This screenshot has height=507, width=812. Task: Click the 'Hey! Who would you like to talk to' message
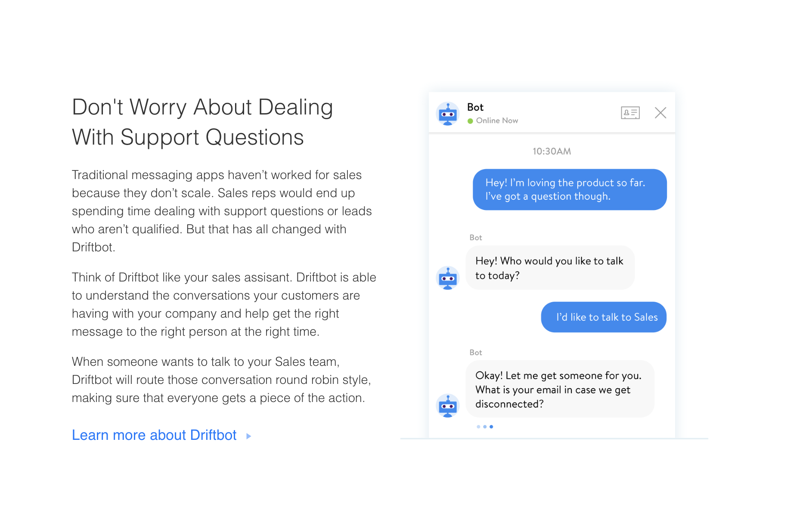pyautogui.click(x=550, y=268)
